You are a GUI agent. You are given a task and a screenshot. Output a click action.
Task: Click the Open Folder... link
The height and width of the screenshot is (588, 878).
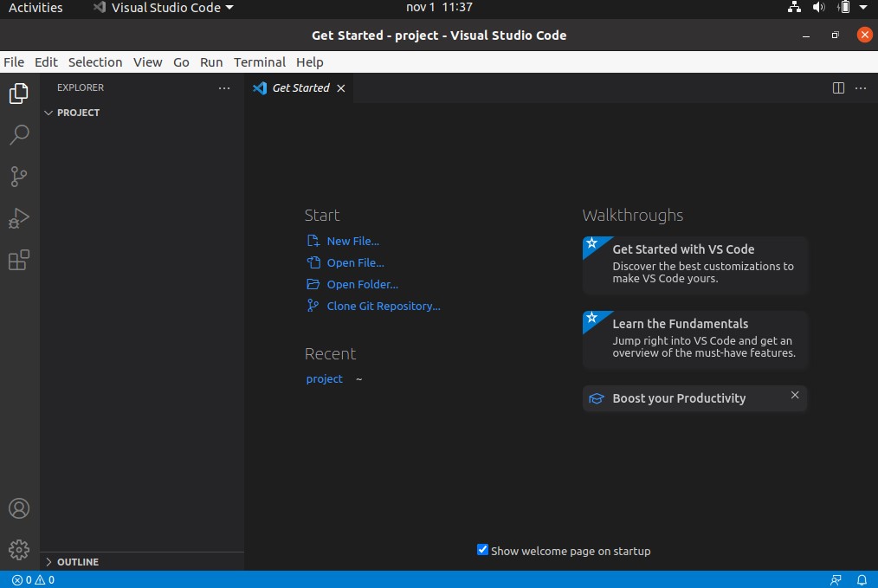[x=362, y=285]
